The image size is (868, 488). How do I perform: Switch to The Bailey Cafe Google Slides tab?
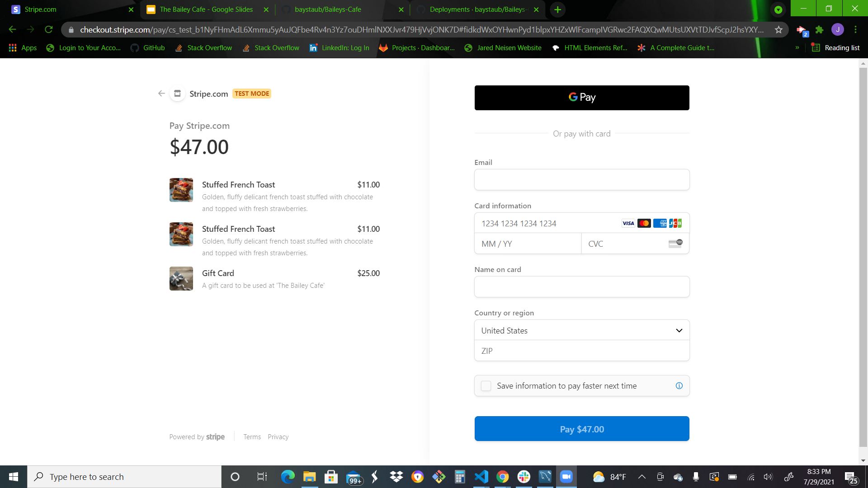coord(206,9)
